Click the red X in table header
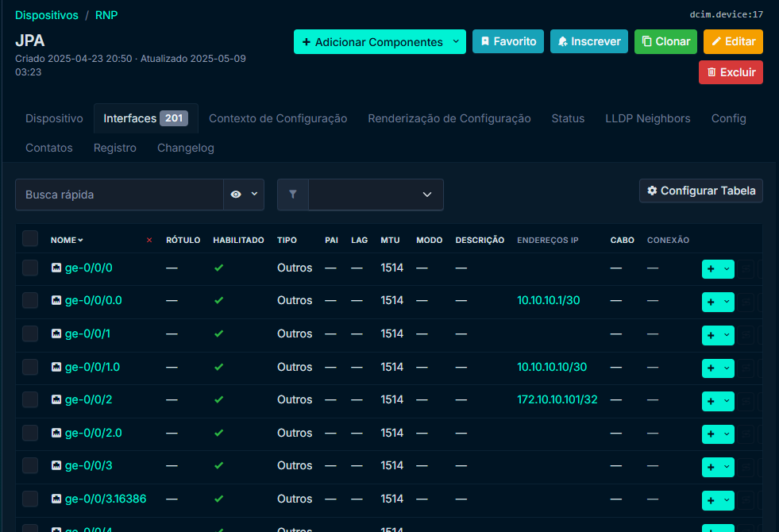Image resolution: width=779 pixels, height=532 pixels. click(149, 240)
